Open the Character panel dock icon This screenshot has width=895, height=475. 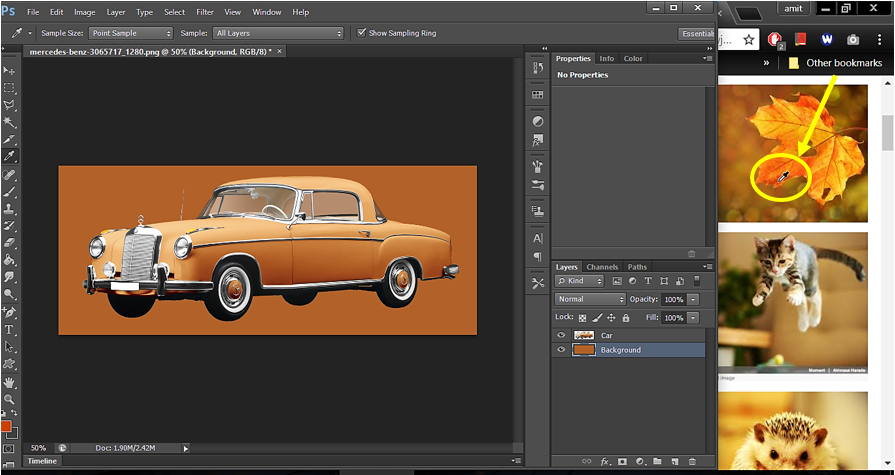[538, 239]
